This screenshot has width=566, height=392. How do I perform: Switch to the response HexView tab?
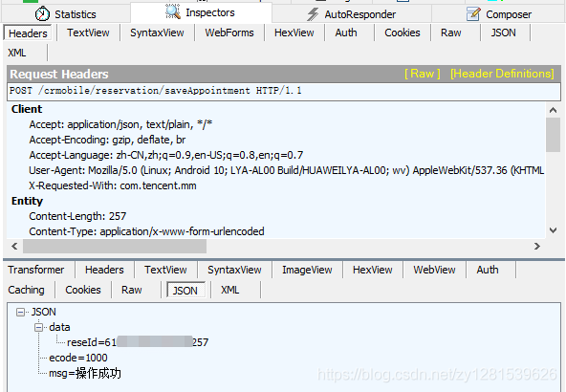pos(373,270)
